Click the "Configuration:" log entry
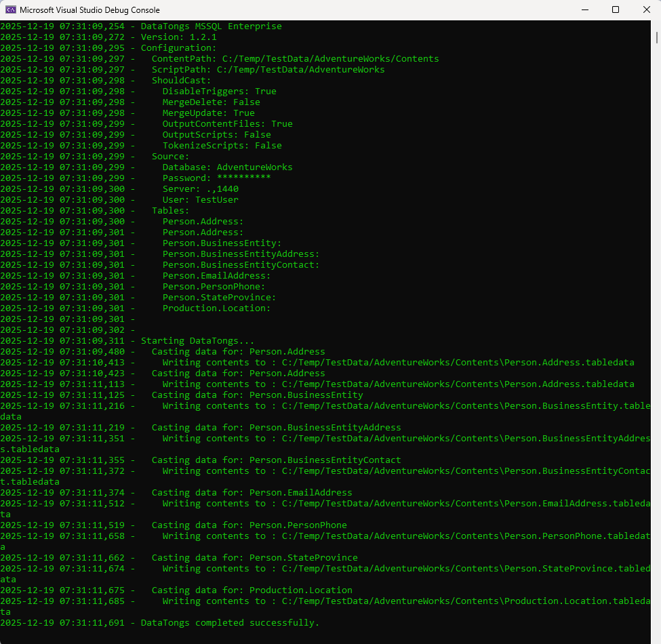This screenshot has width=661, height=644. coord(178,47)
